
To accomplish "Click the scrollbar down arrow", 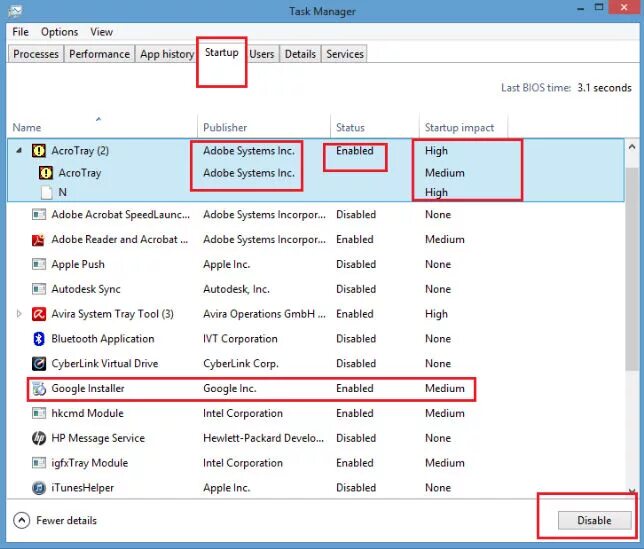I will click(632, 491).
